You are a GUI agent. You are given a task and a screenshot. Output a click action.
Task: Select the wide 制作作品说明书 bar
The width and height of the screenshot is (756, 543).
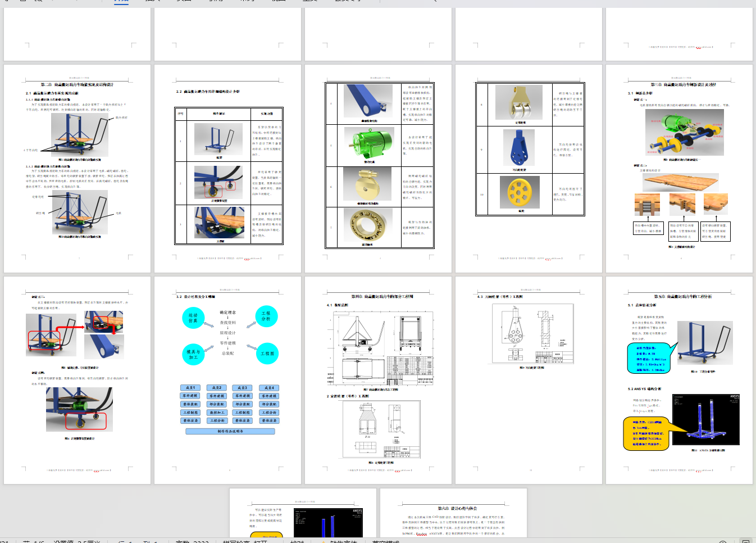click(230, 431)
